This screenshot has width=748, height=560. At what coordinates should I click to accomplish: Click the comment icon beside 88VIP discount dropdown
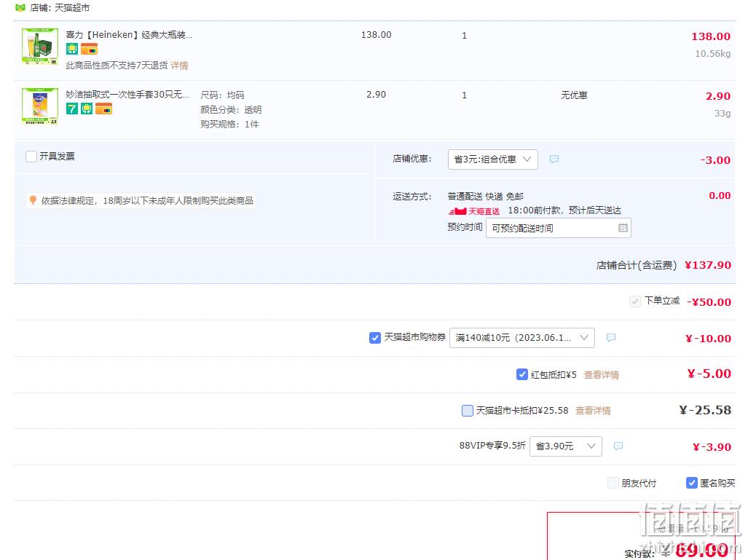click(x=618, y=446)
